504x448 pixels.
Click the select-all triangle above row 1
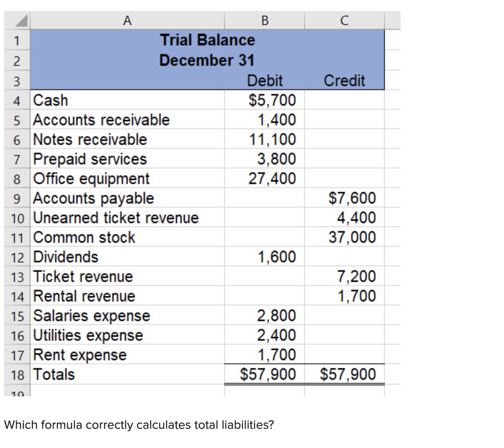16,20
